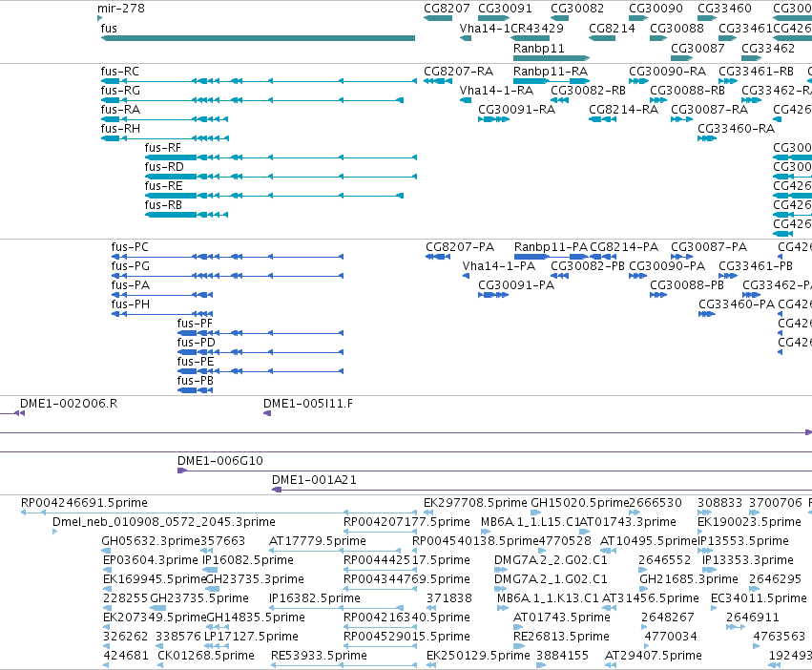Select the Vha14-1-PA protein label
The height and width of the screenshot is (670, 812).
coord(499,266)
